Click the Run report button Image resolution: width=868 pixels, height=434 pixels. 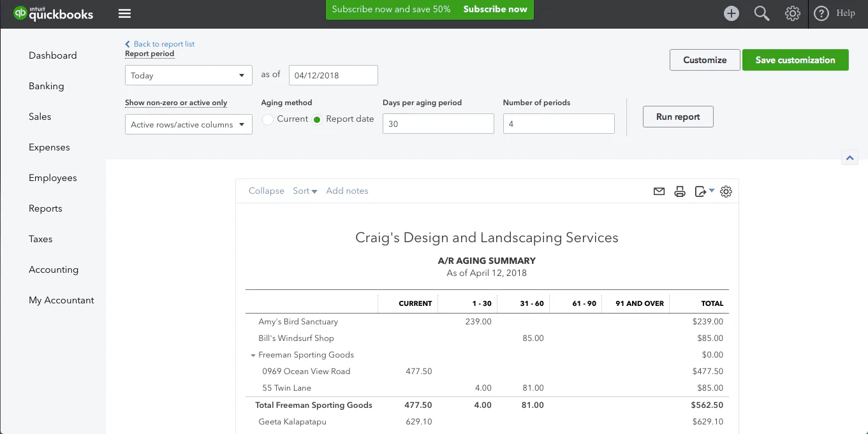point(678,117)
